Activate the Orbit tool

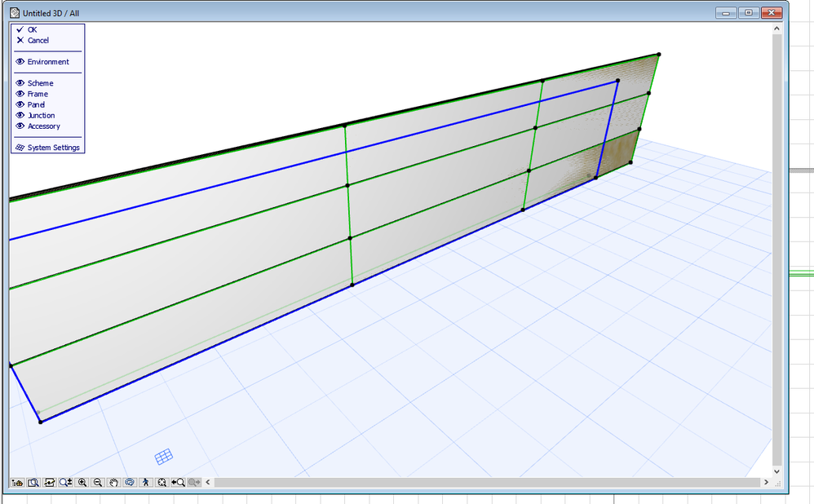click(130, 482)
